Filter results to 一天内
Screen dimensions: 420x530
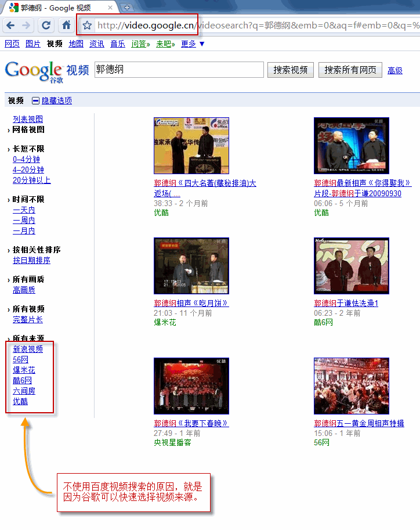(24, 210)
